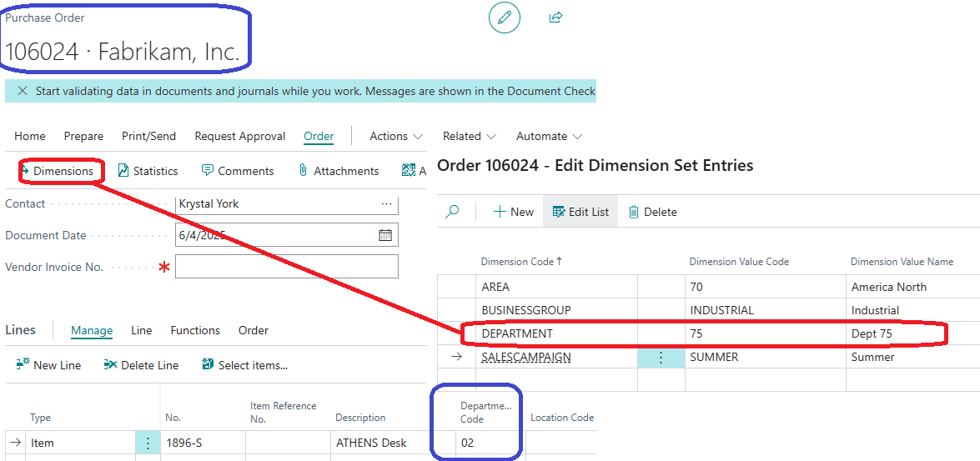Open the Document Date calendar picker
Screen dimensions: 980x461
point(385,235)
